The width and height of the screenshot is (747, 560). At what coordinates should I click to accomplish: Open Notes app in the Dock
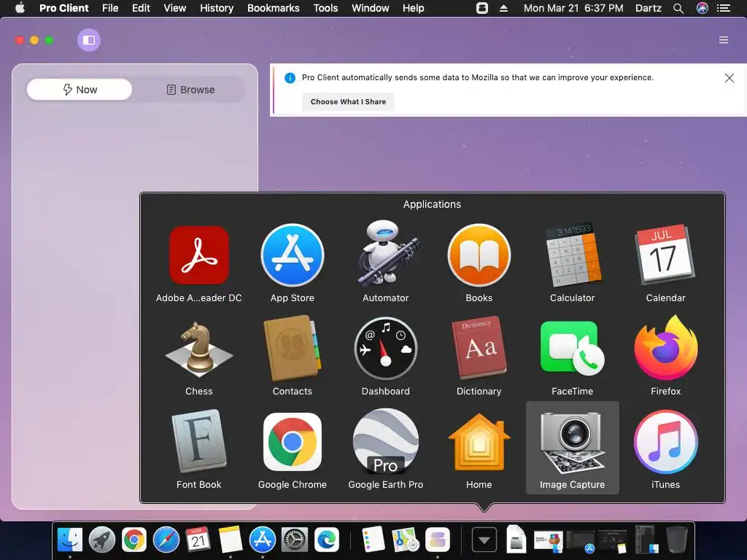(231, 540)
